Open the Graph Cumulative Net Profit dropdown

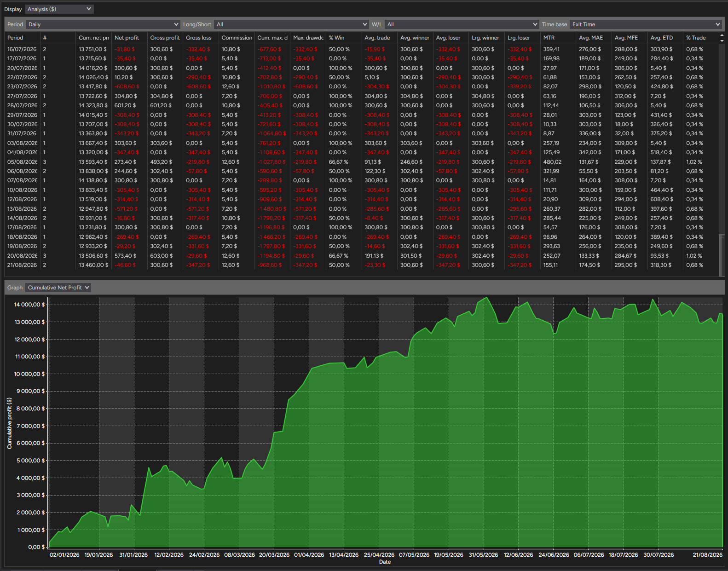[58, 288]
